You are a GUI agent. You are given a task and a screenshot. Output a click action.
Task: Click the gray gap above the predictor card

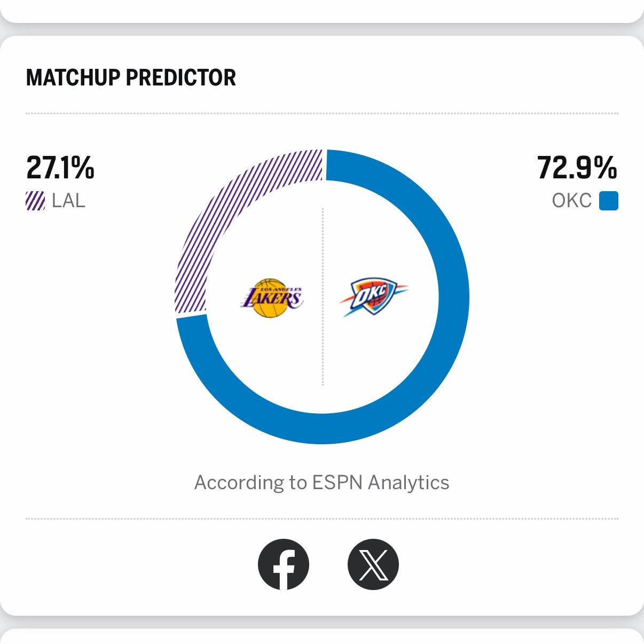322,29
